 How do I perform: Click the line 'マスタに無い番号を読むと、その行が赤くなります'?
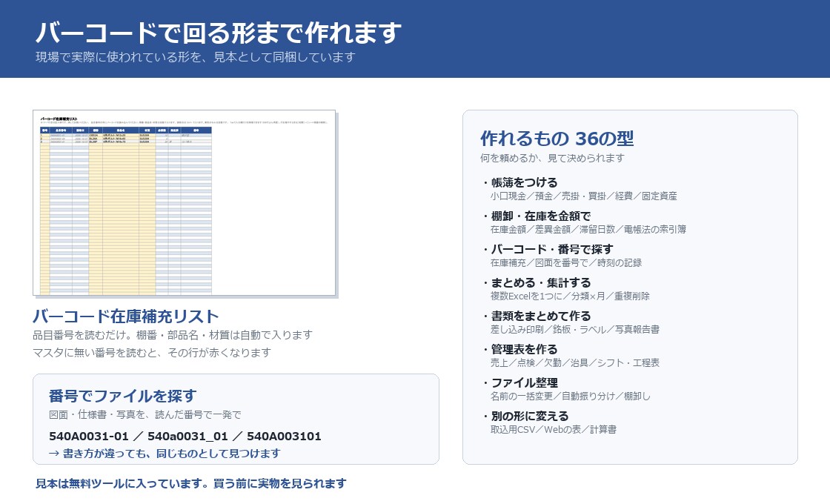coord(152,353)
